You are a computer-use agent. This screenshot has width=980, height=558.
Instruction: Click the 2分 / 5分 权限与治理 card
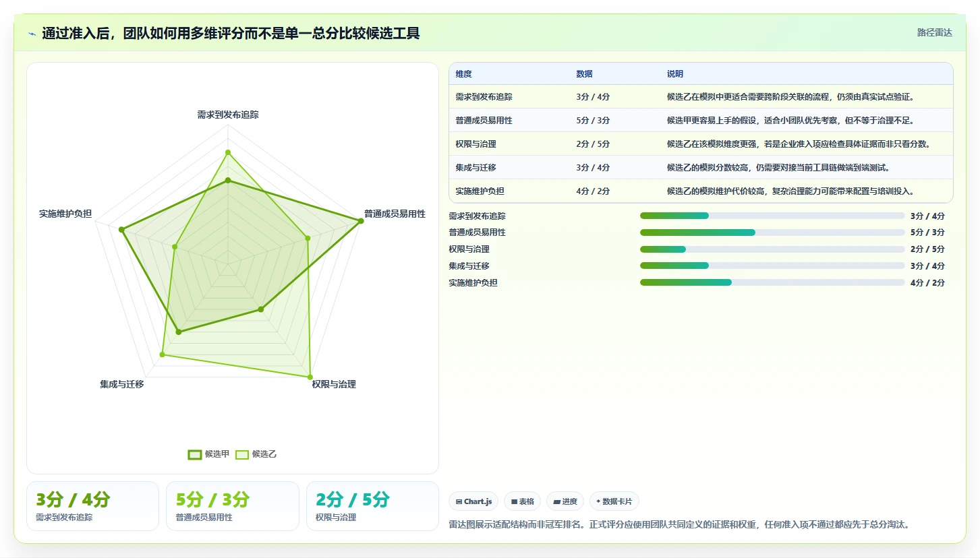tap(372, 506)
